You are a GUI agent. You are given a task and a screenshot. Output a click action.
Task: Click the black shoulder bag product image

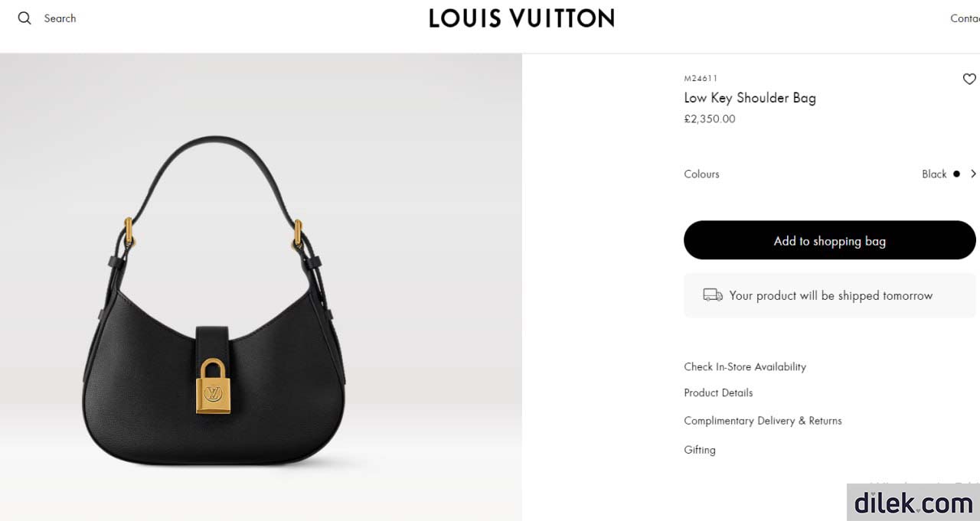tap(214, 302)
